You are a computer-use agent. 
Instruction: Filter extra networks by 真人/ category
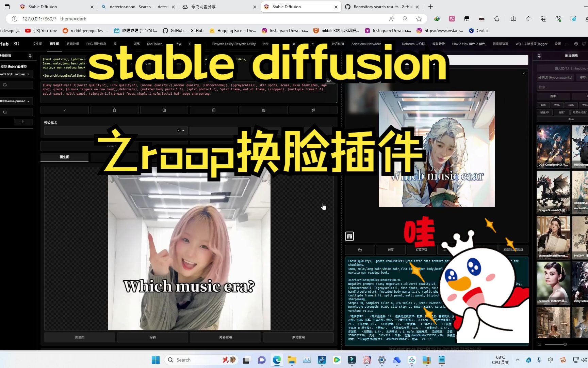571,119
